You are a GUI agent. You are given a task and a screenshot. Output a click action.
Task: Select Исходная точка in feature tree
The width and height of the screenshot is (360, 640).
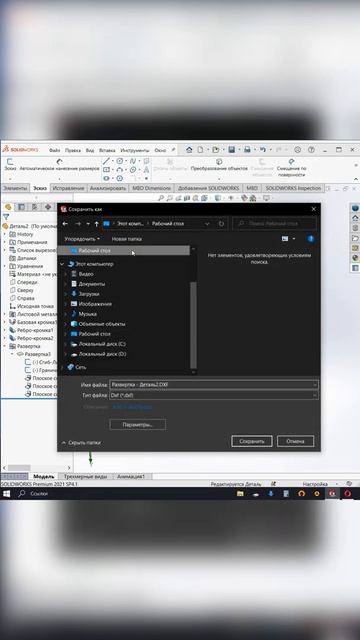point(32,306)
